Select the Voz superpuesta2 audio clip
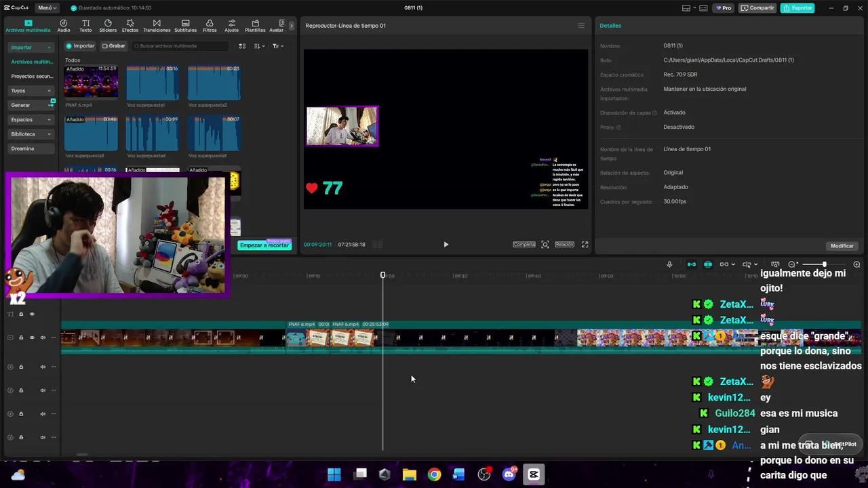The width and height of the screenshot is (868, 488). 214,82
